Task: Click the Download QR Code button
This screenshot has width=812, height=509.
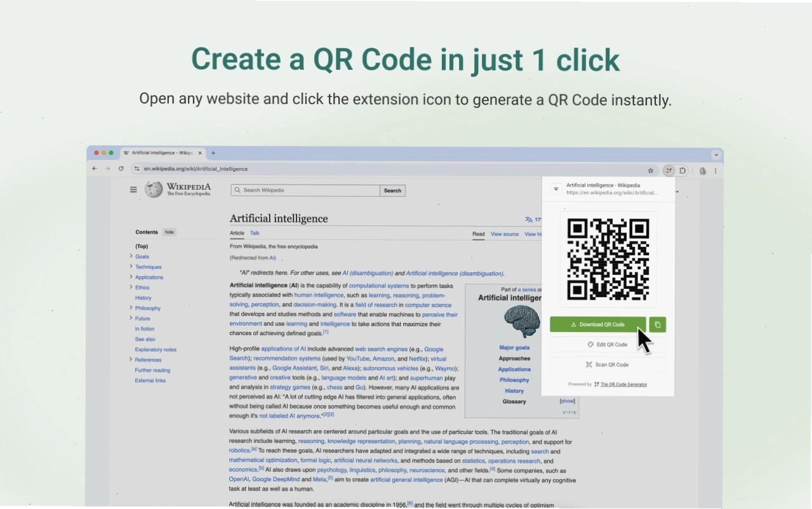Action: 598,324
